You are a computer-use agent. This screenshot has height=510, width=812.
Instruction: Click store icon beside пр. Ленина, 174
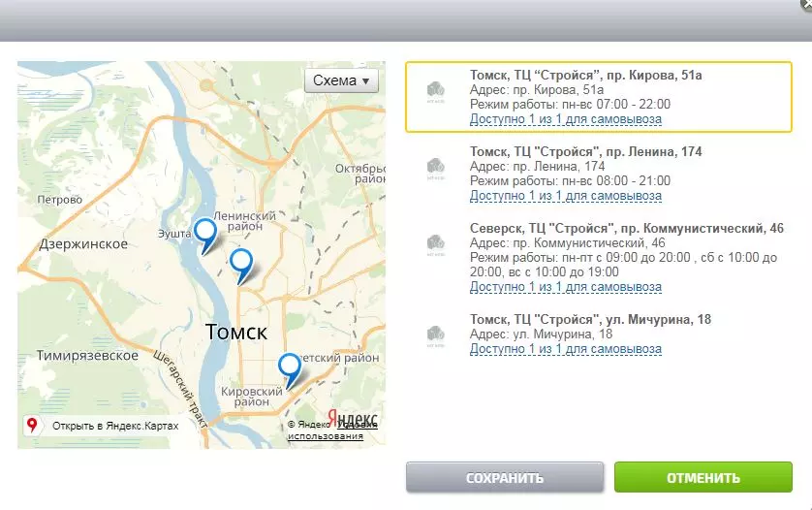(436, 169)
